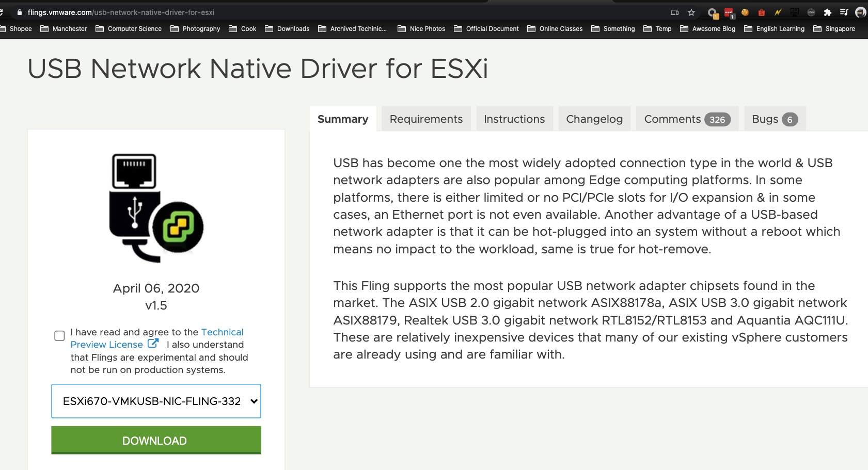Viewport: 868px width, 470px height.
Task: Open the Bugs tab showing 6 bugs
Action: [x=774, y=119]
